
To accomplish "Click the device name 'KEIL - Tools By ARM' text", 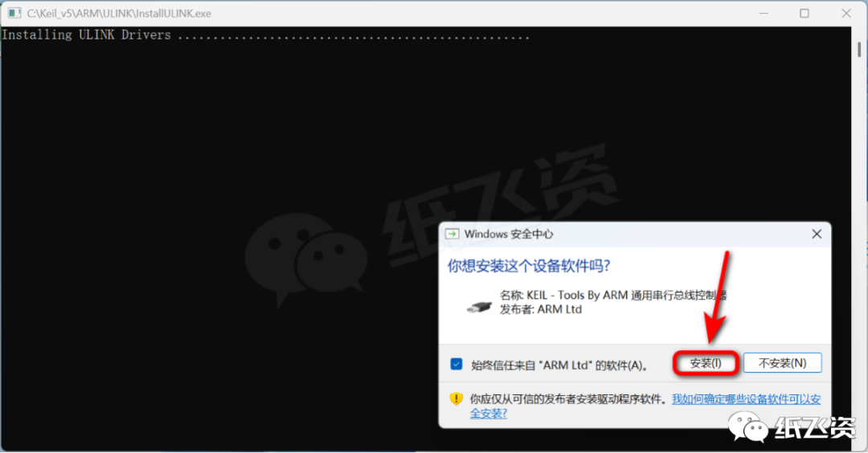I will click(x=577, y=296).
